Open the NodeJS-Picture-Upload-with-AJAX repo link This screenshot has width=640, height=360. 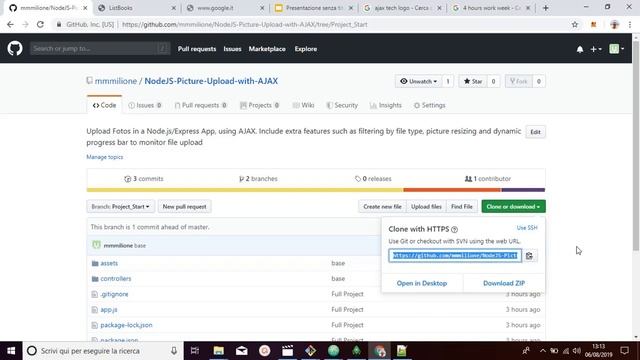click(211, 81)
